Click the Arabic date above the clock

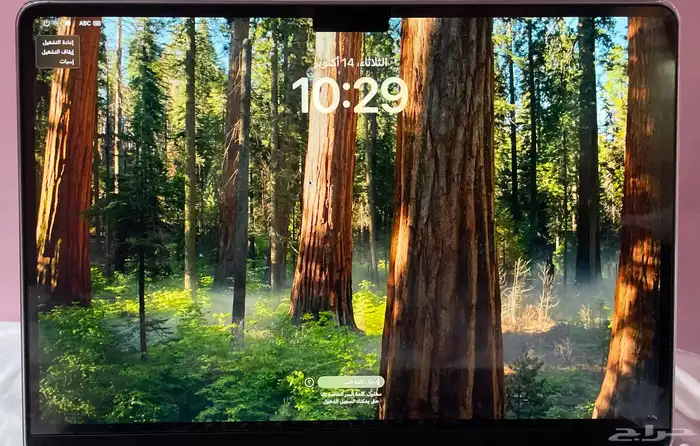tap(350, 63)
